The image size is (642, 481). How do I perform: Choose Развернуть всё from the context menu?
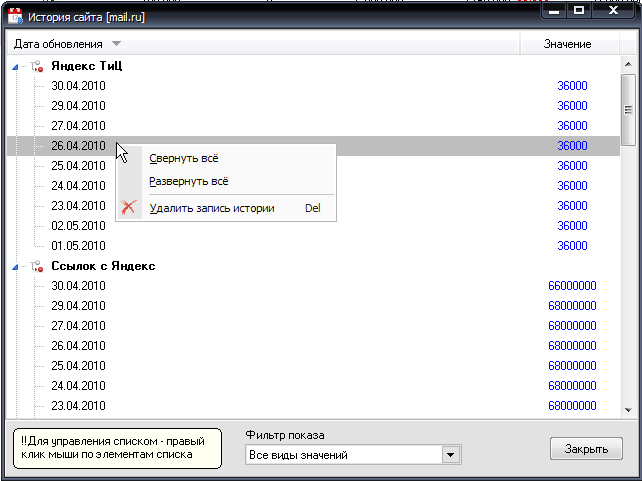[188, 182]
